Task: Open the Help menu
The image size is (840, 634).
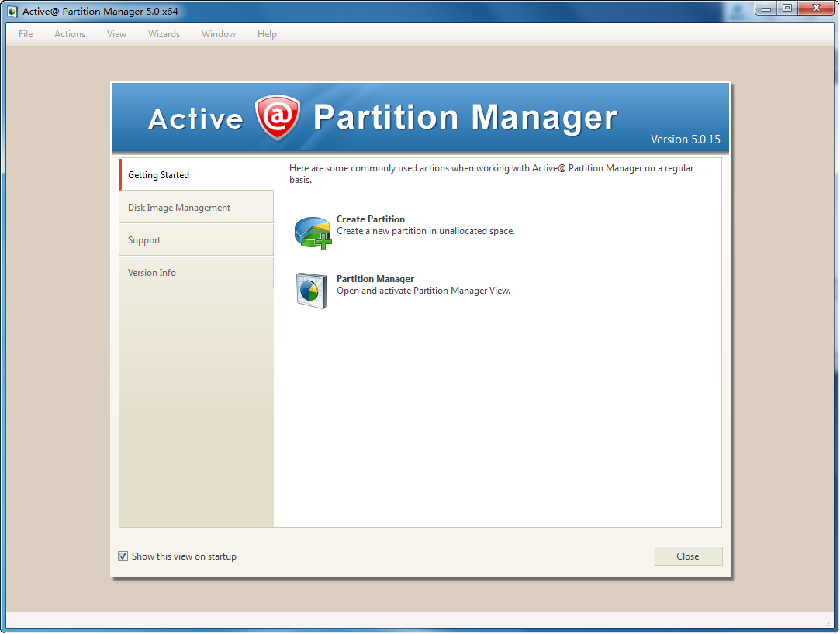Action: tap(267, 34)
